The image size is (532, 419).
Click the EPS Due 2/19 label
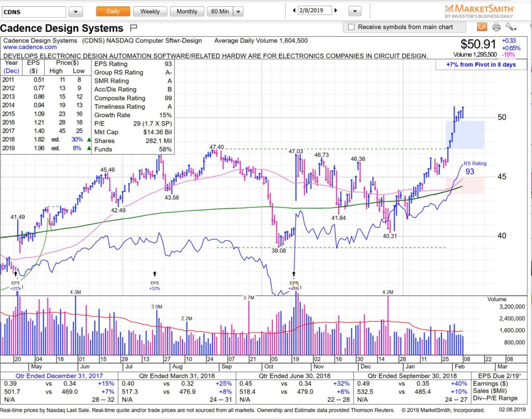pos(500,375)
